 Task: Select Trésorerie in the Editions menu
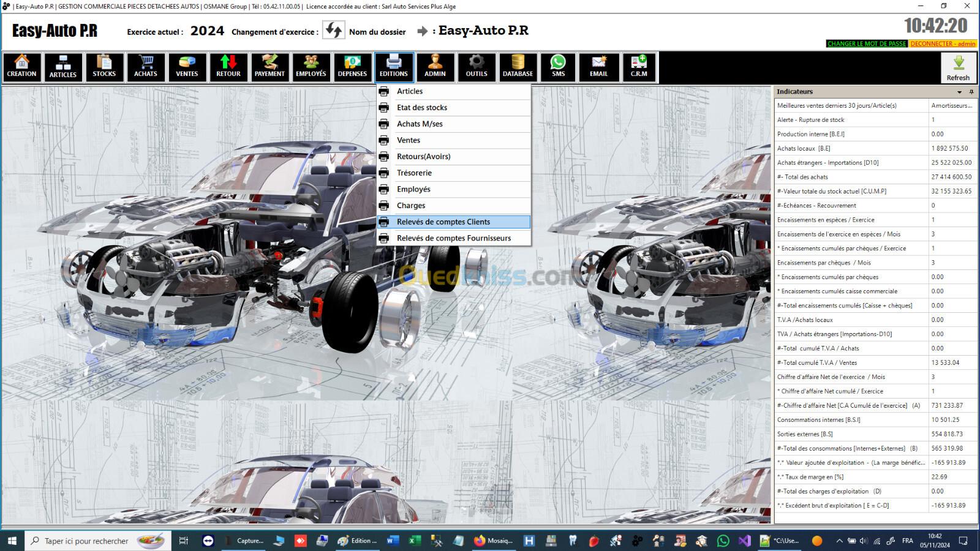click(x=414, y=173)
